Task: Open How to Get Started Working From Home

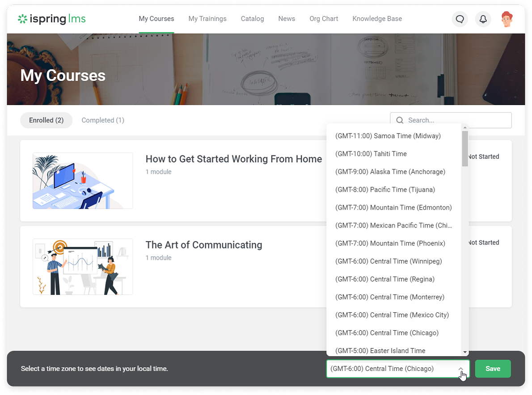Action: click(x=233, y=159)
